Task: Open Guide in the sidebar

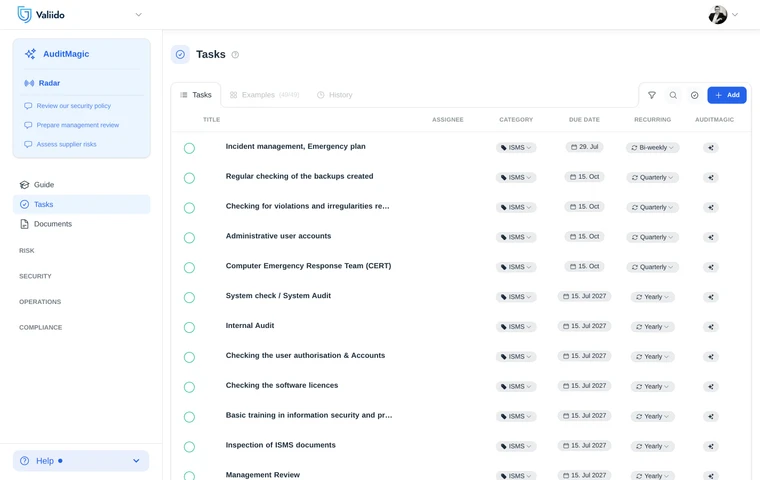Action: pos(81,185)
